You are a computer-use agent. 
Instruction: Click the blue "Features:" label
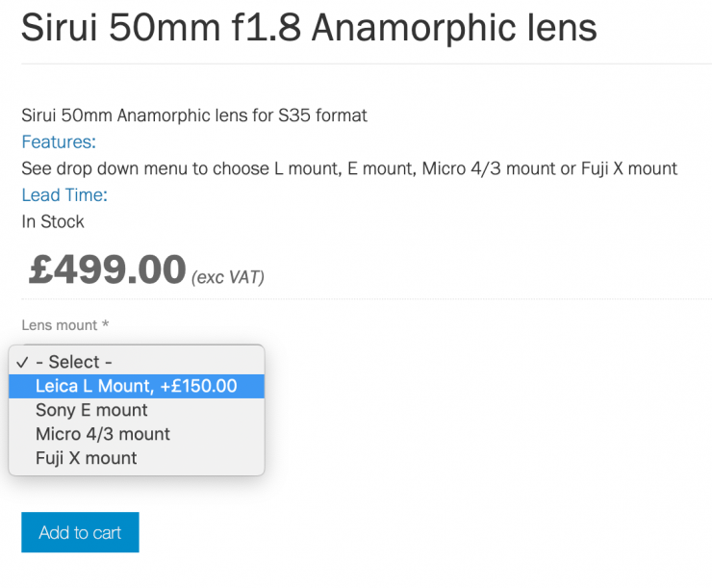59,142
